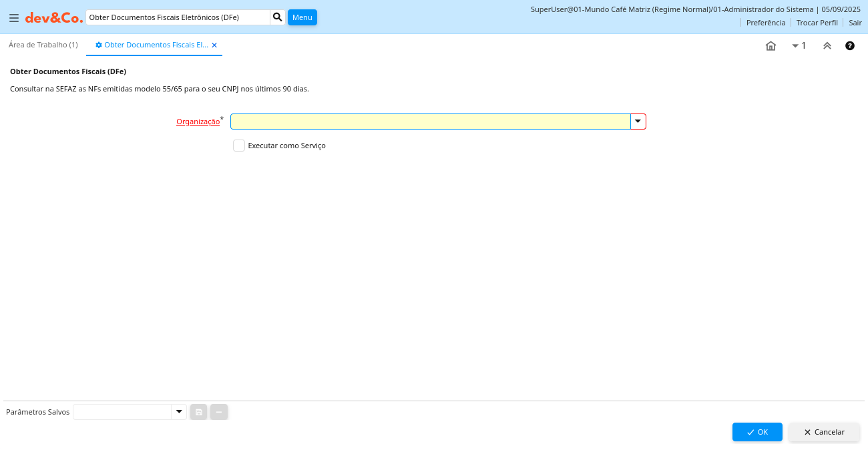Click the dev&Co. logo

tap(54, 18)
